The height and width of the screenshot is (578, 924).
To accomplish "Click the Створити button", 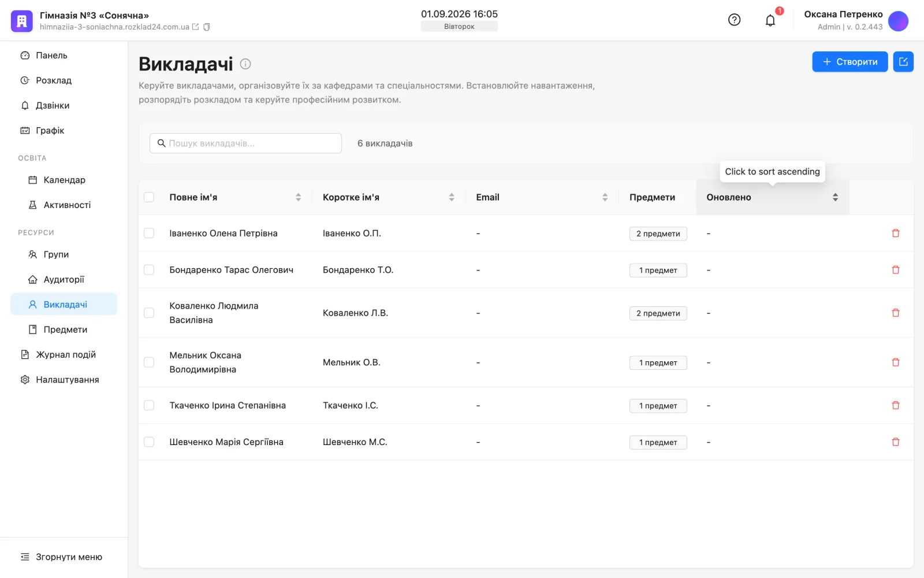I will click(850, 62).
